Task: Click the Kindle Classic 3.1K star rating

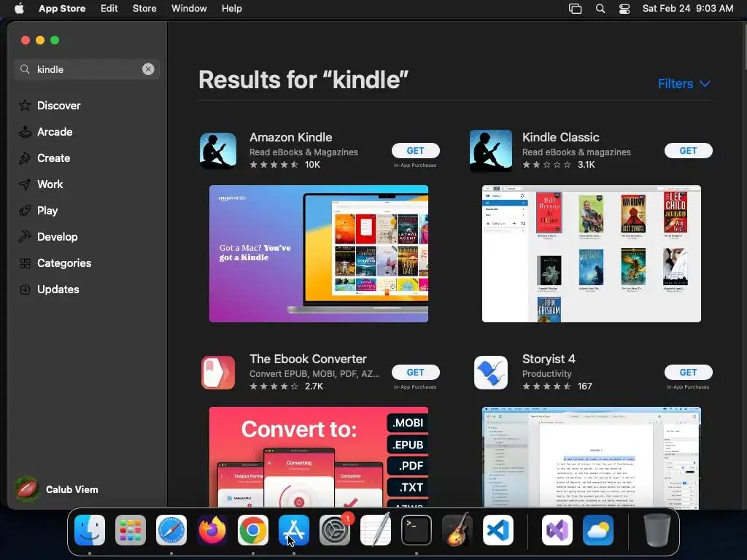Action: coord(558,165)
